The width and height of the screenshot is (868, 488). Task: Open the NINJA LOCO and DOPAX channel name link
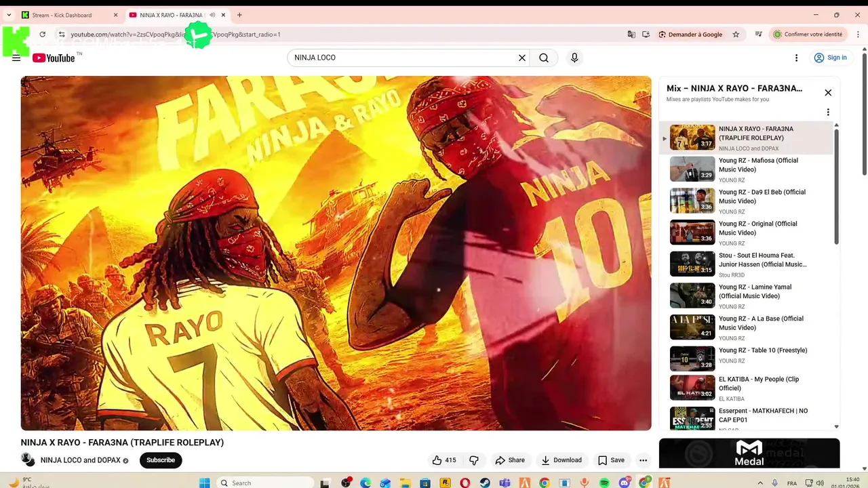pyautogui.click(x=81, y=460)
